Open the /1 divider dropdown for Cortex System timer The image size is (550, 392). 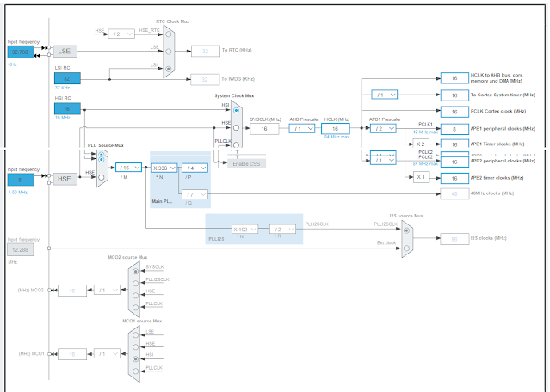pos(385,95)
